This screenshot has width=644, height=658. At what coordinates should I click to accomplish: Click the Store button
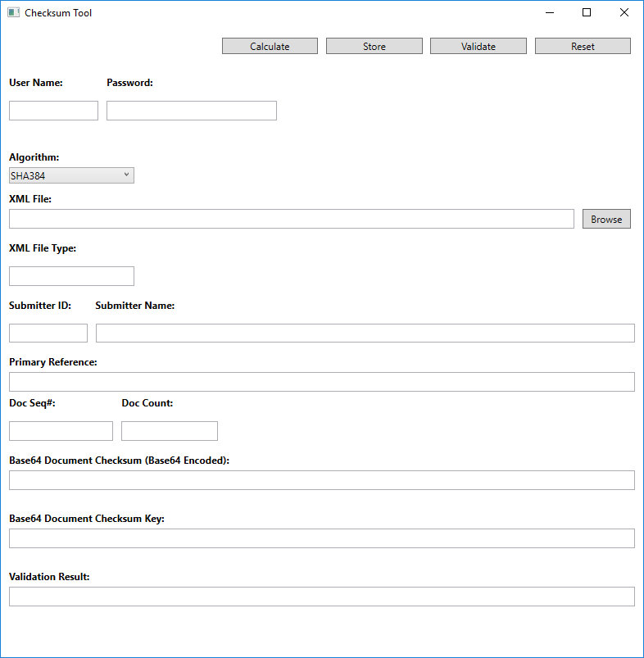(x=374, y=47)
